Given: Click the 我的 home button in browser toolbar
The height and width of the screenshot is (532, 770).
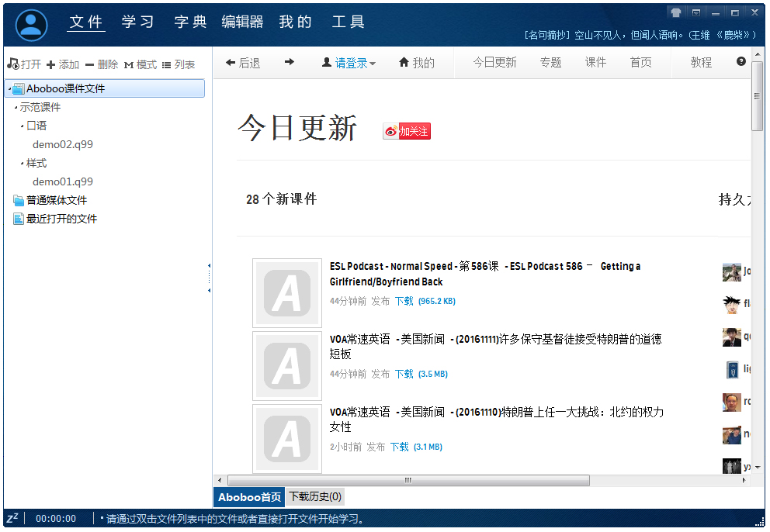Looking at the screenshot, I should [x=416, y=63].
